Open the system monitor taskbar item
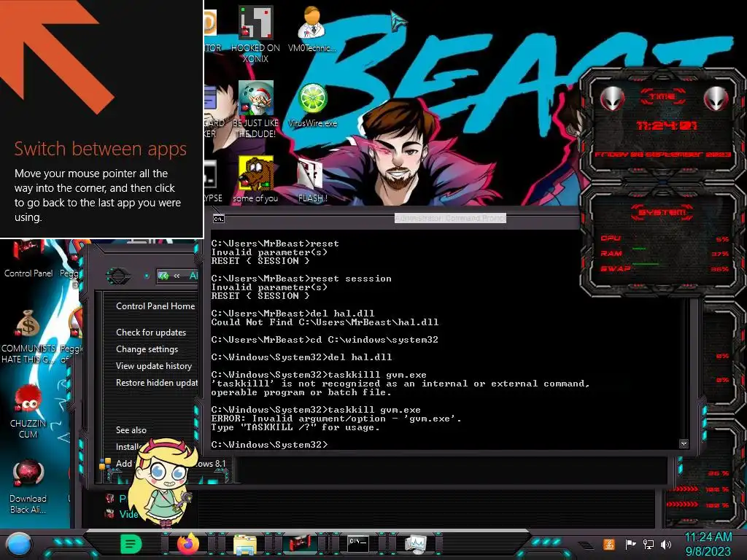The image size is (747, 560). click(415, 544)
